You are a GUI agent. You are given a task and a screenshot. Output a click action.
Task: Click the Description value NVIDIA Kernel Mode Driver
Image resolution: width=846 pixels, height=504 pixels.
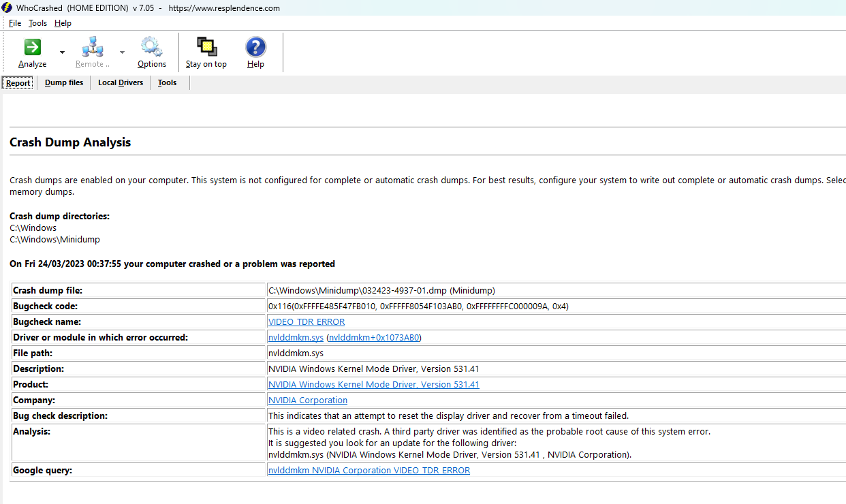click(374, 369)
